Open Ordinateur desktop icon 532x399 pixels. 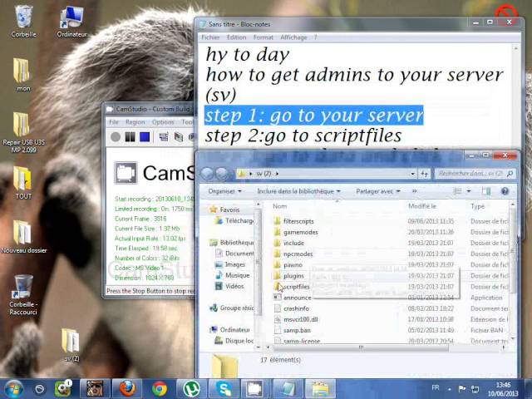[71, 21]
